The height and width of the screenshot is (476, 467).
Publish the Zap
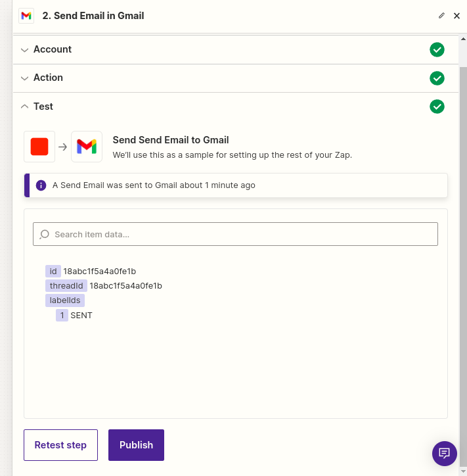(136, 445)
